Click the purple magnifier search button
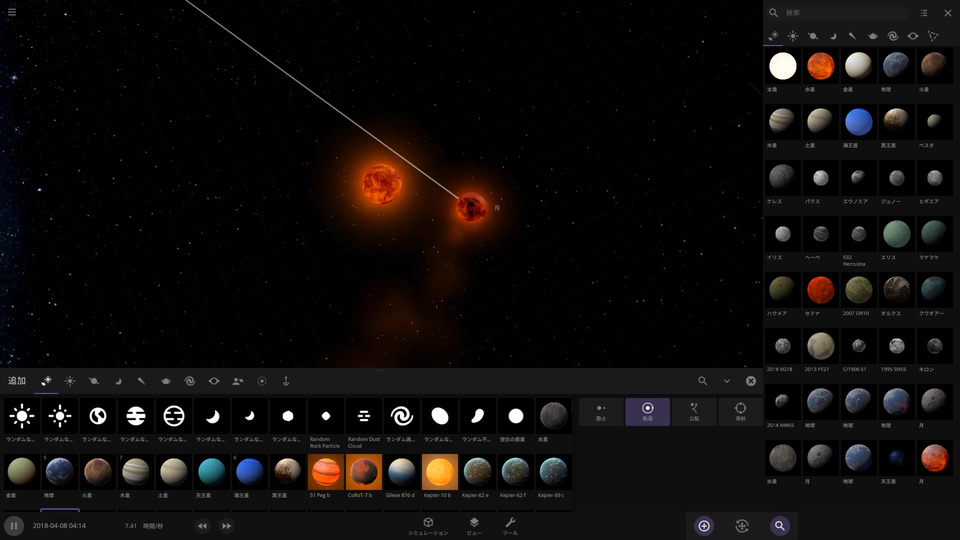Image resolution: width=960 pixels, height=540 pixels. pyautogui.click(x=779, y=526)
